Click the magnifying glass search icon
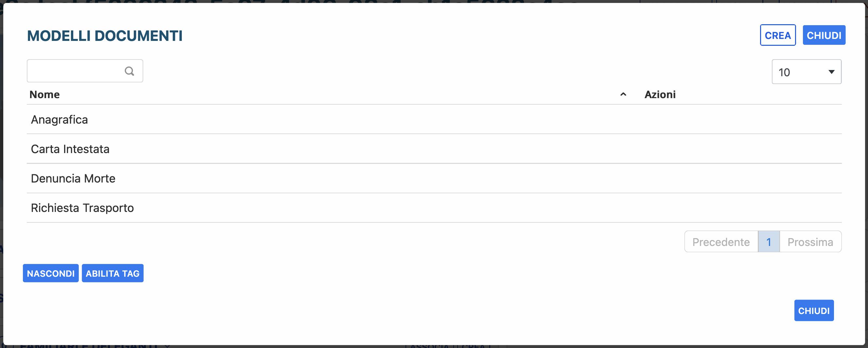The height and width of the screenshot is (348, 868). [x=130, y=71]
